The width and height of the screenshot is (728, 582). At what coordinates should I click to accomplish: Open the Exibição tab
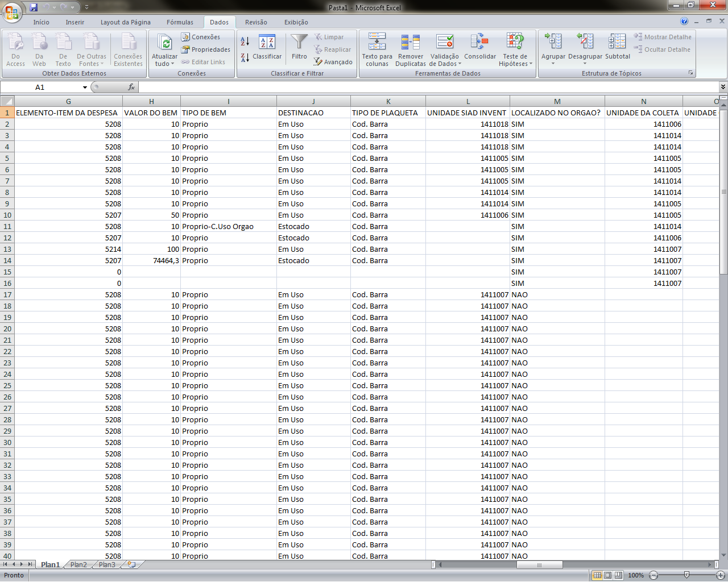click(296, 22)
